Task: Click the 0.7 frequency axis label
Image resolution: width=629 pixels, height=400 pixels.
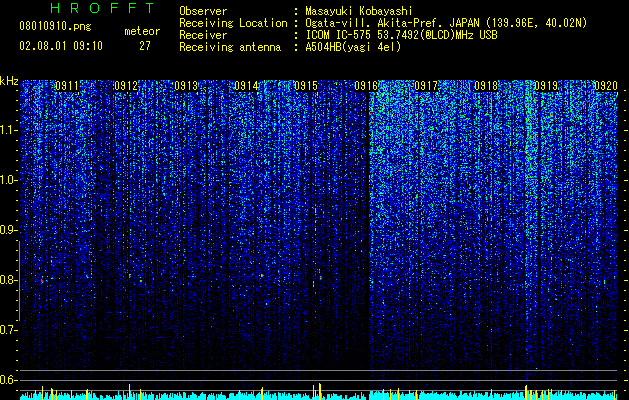Action: point(8,330)
